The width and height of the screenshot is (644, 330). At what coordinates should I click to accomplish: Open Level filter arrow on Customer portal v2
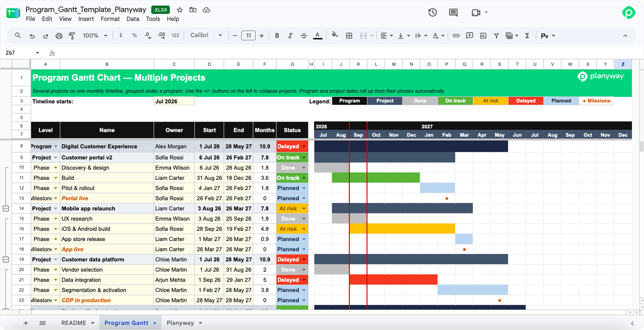(x=56, y=158)
